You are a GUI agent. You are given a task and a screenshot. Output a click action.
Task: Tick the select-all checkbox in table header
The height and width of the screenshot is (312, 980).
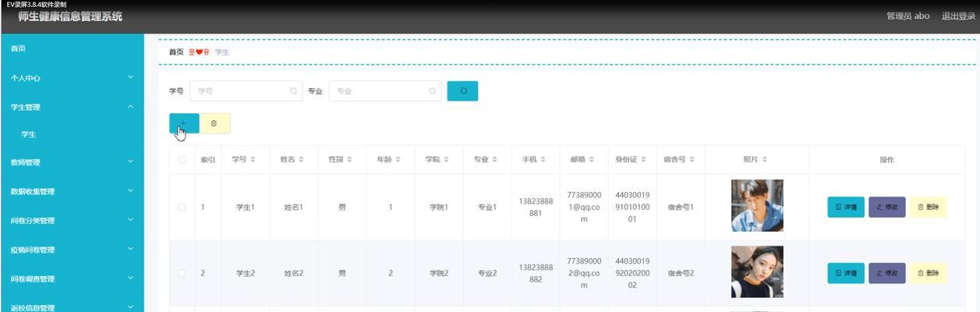tap(182, 160)
